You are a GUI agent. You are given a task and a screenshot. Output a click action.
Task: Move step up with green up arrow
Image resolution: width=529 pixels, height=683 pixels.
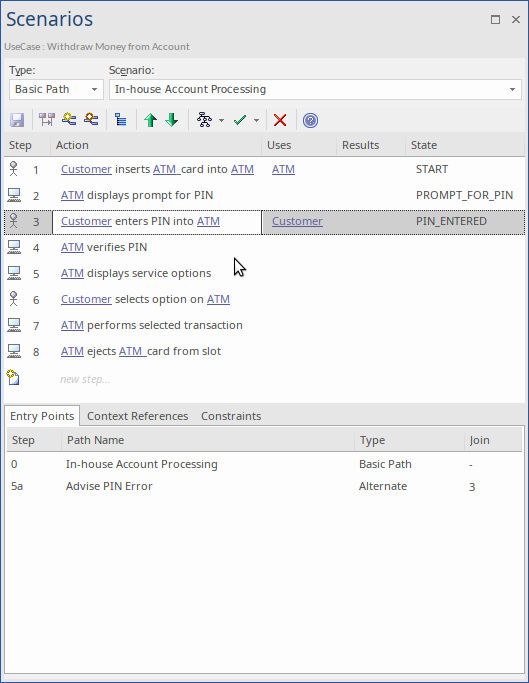pyautogui.click(x=150, y=120)
